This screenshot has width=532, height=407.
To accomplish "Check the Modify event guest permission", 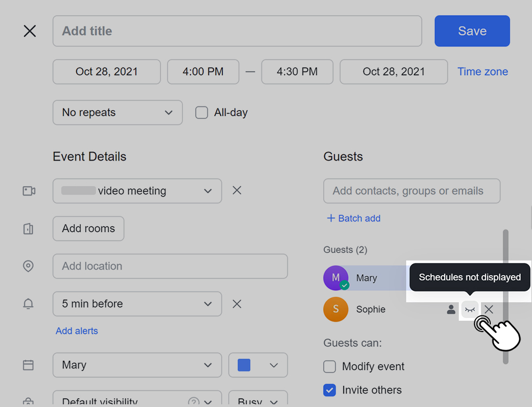I will pyautogui.click(x=330, y=367).
